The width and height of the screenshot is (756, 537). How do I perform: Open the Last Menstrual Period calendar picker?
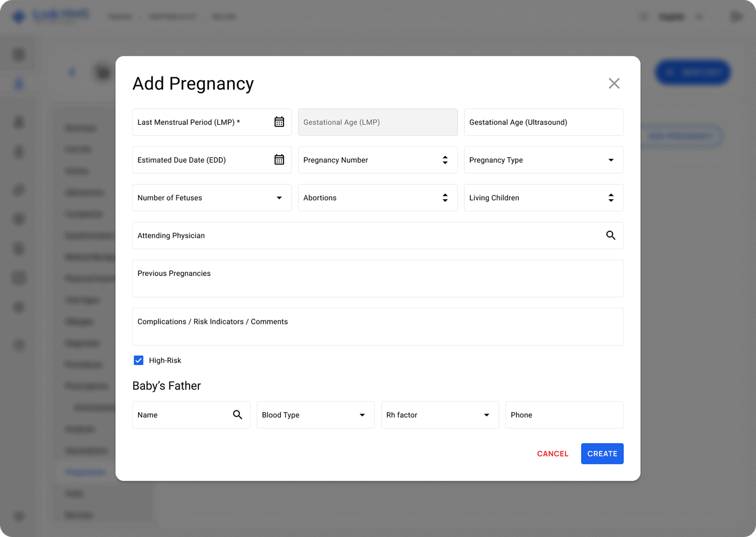[279, 122]
